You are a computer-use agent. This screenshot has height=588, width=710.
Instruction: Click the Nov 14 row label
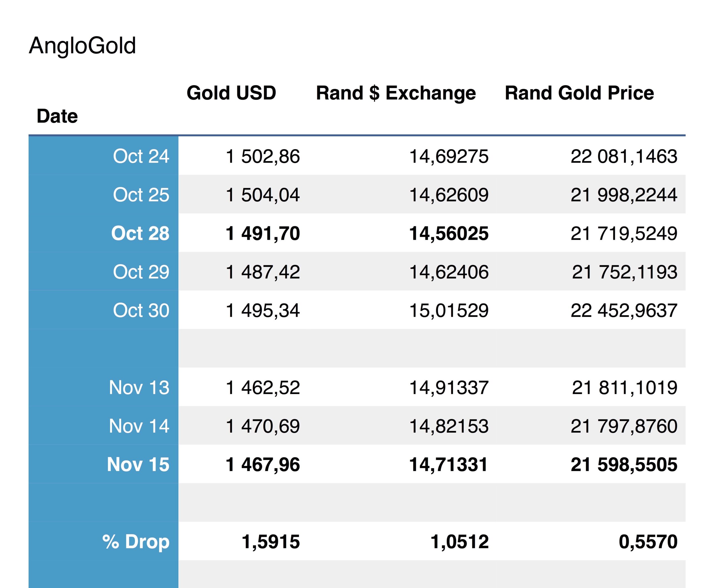[x=139, y=426]
